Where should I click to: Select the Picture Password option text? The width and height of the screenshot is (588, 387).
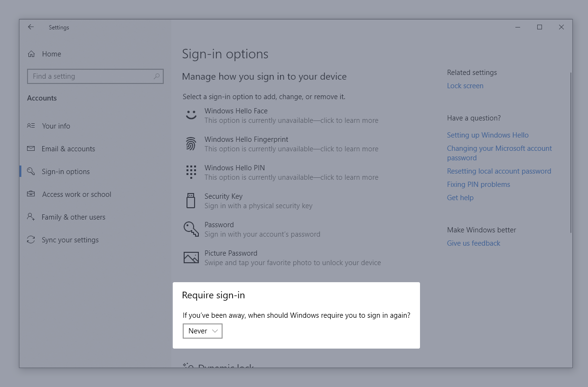point(231,253)
